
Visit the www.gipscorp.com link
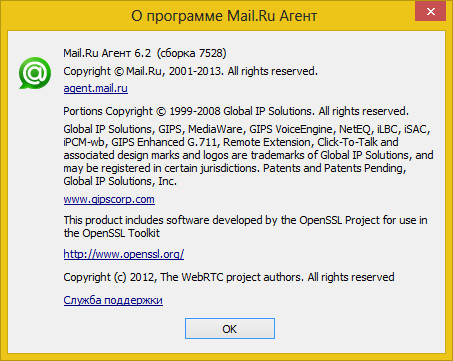click(109, 200)
